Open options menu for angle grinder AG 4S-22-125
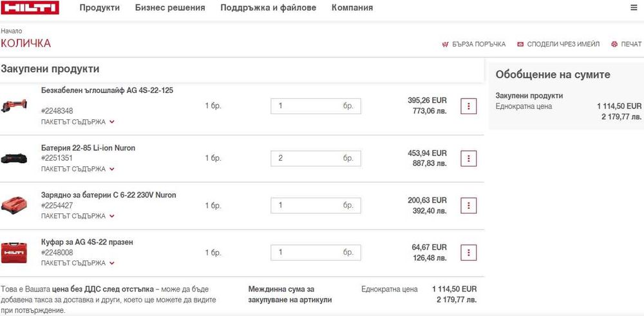This screenshot has width=644, height=316. (x=469, y=106)
